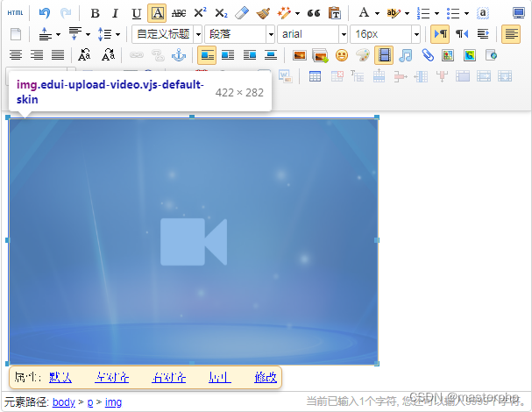
Task: Expand the line height options arrow
Action: 117,34
